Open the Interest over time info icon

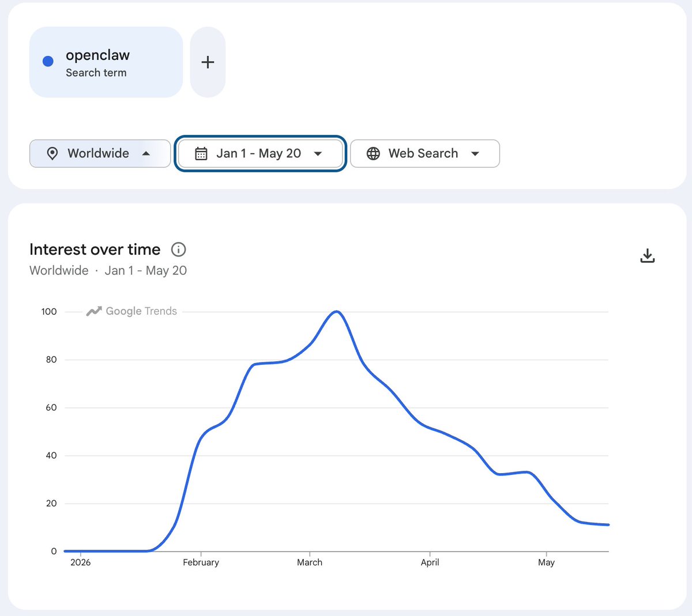pos(179,250)
